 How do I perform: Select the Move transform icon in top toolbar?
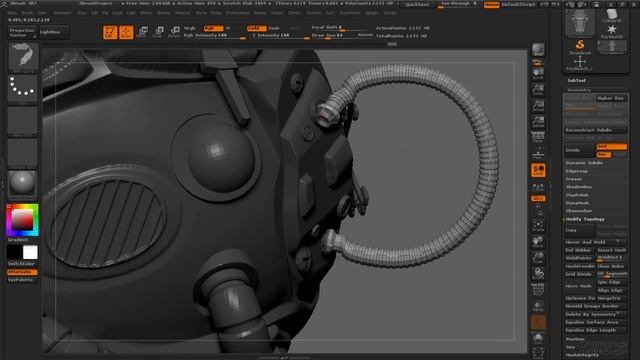point(142,32)
